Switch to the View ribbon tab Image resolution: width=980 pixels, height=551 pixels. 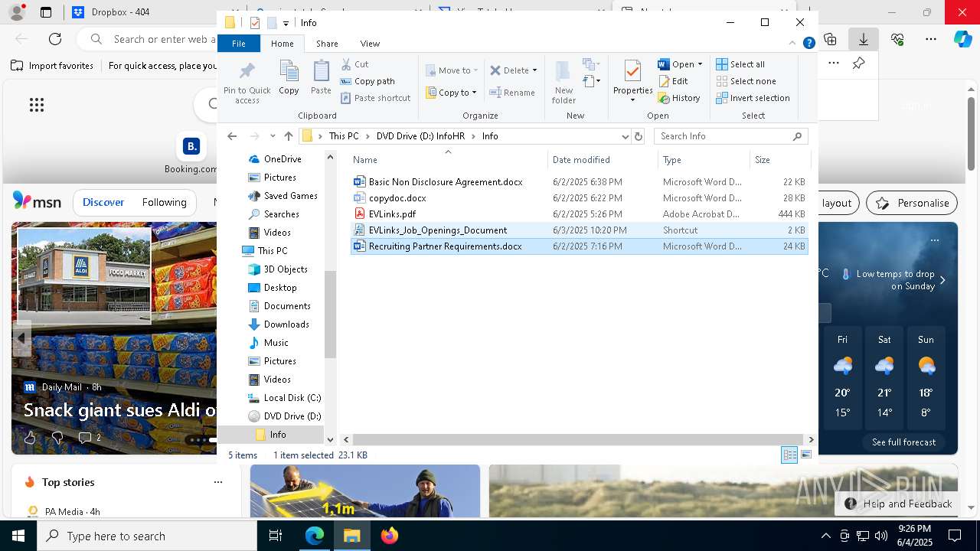click(x=370, y=44)
